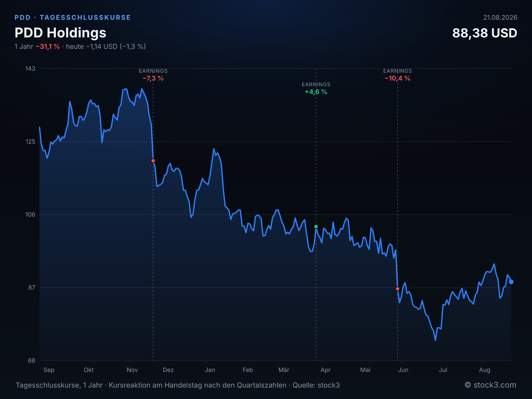The image size is (532, 399).
Task: Click the "Sep" month label
Action: click(x=49, y=370)
